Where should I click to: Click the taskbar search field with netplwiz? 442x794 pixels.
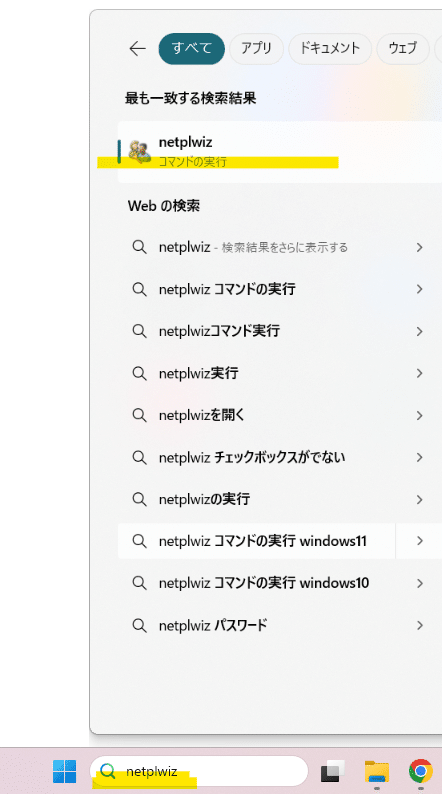coord(199,771)
